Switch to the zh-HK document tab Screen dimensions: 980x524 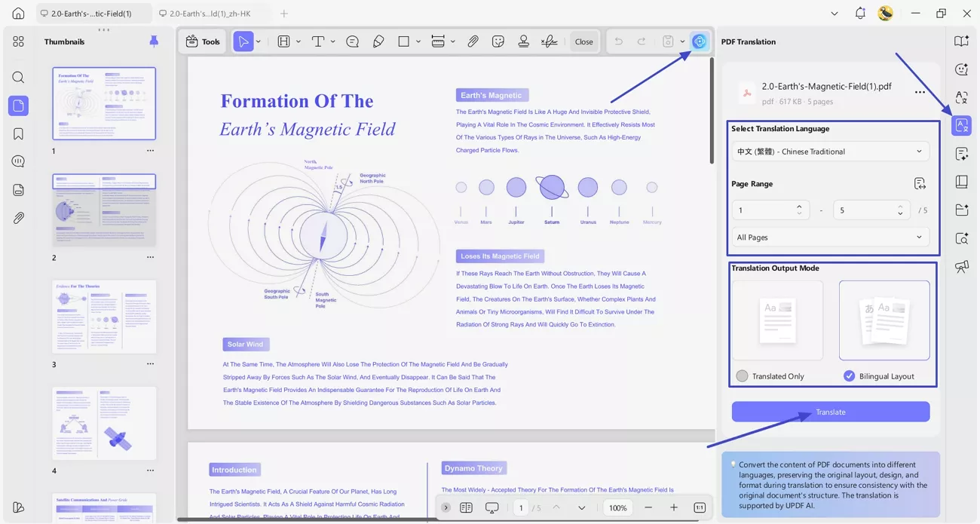coord(210,14)
